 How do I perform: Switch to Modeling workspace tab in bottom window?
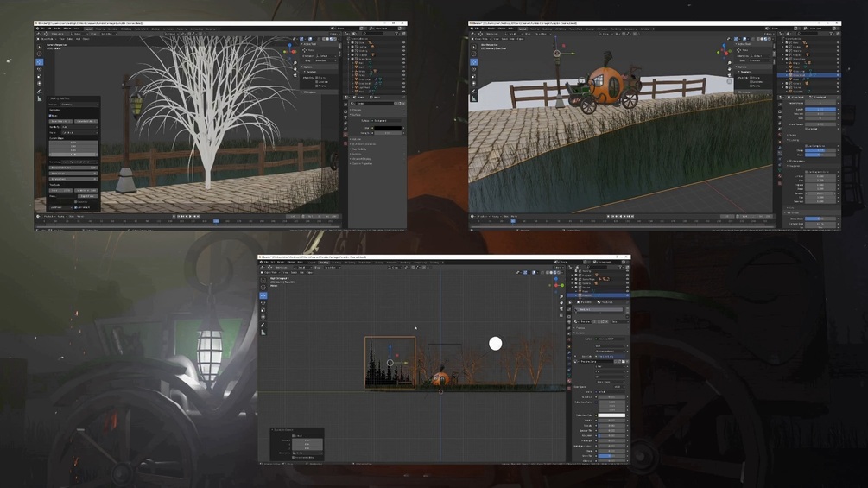click(x=324, y=263)
